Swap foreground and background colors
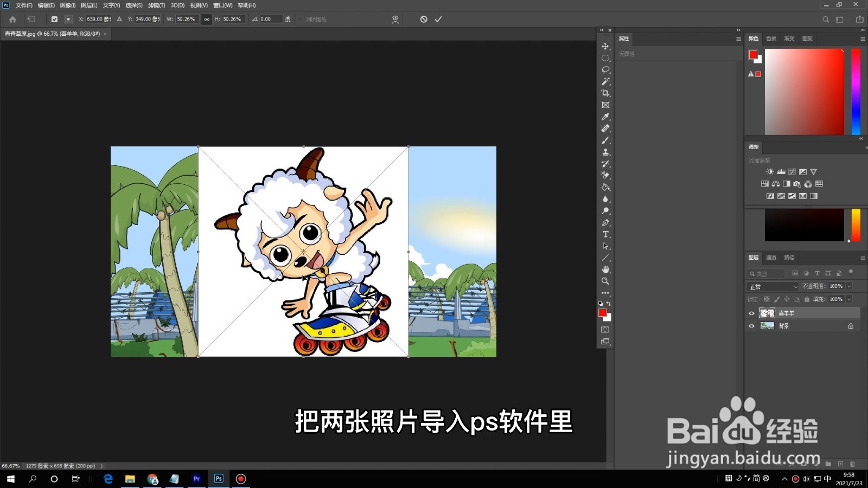This screenshot has width=868, height=488. click(x=609, y=304)
